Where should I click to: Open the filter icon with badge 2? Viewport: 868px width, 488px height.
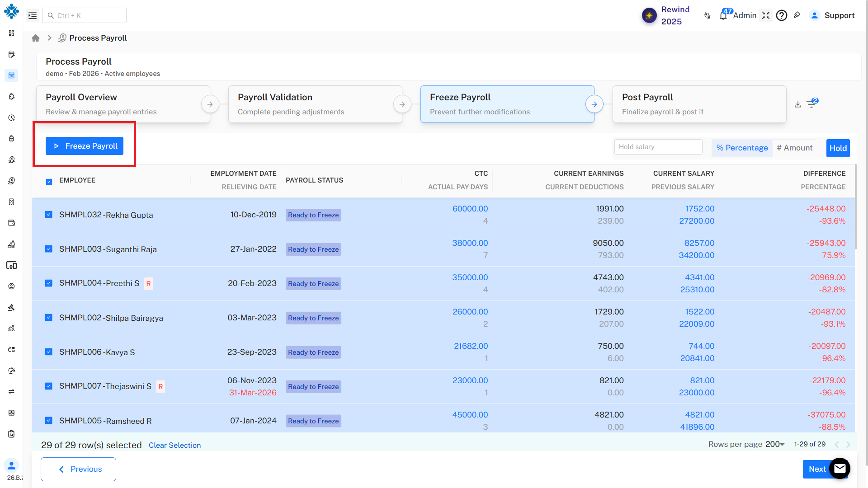[x=812, y=103]
